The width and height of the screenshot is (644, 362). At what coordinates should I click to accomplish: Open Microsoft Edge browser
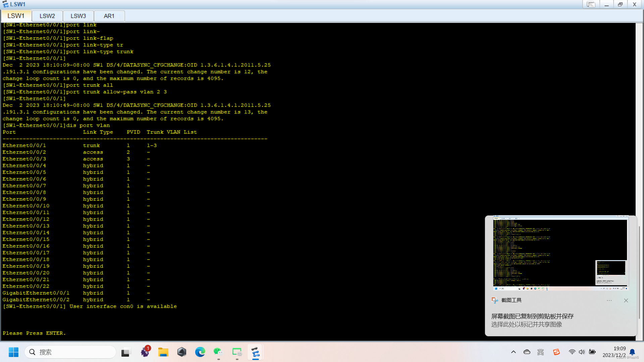pos(200,352)
